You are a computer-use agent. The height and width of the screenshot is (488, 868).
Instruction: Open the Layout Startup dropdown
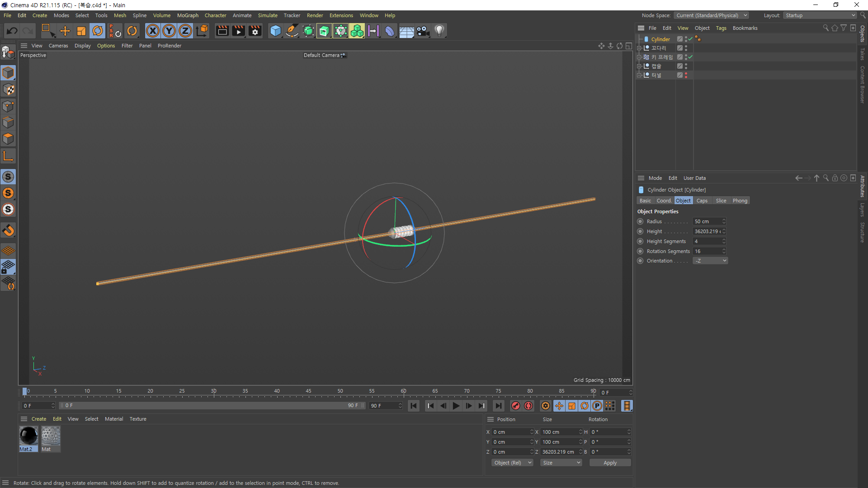point(820,15)
